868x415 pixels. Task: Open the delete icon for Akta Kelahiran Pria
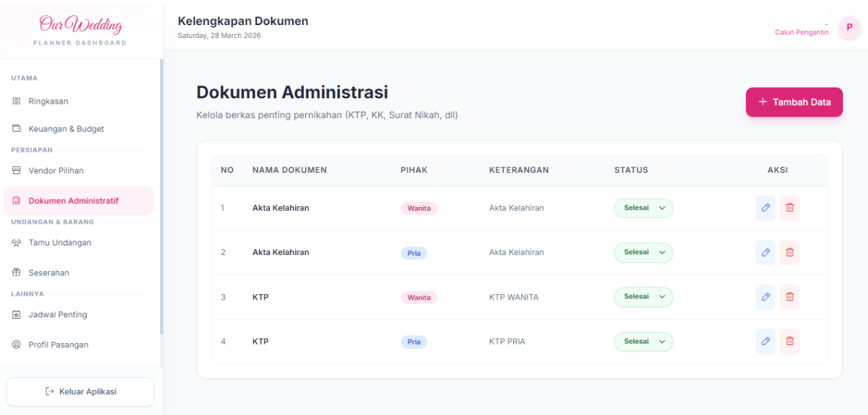point(789,252)
